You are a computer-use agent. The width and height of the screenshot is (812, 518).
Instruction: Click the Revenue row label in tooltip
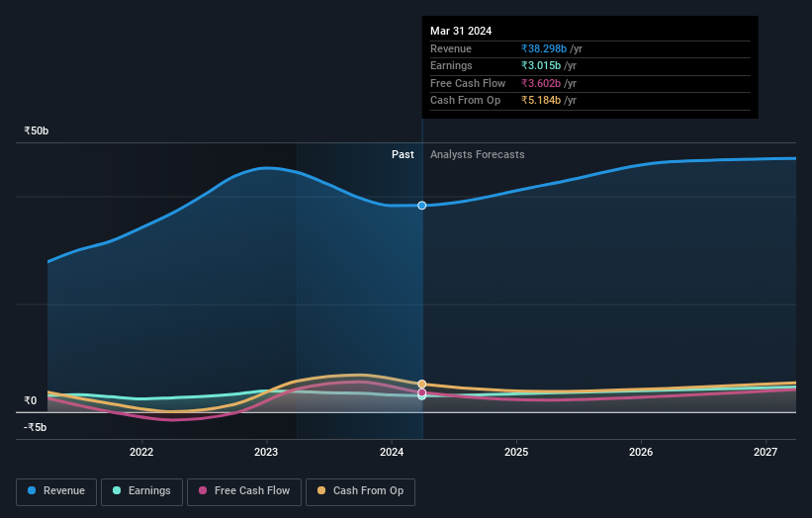[x=451, y=48]
